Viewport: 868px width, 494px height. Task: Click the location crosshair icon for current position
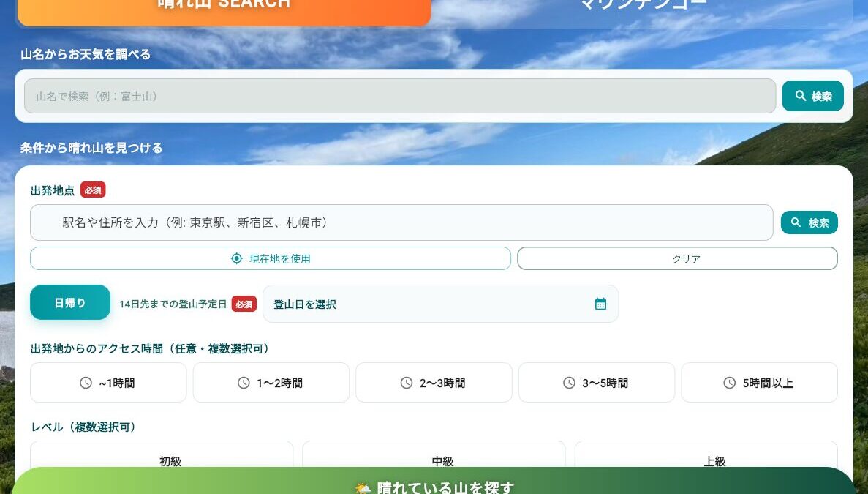point(236,258)
